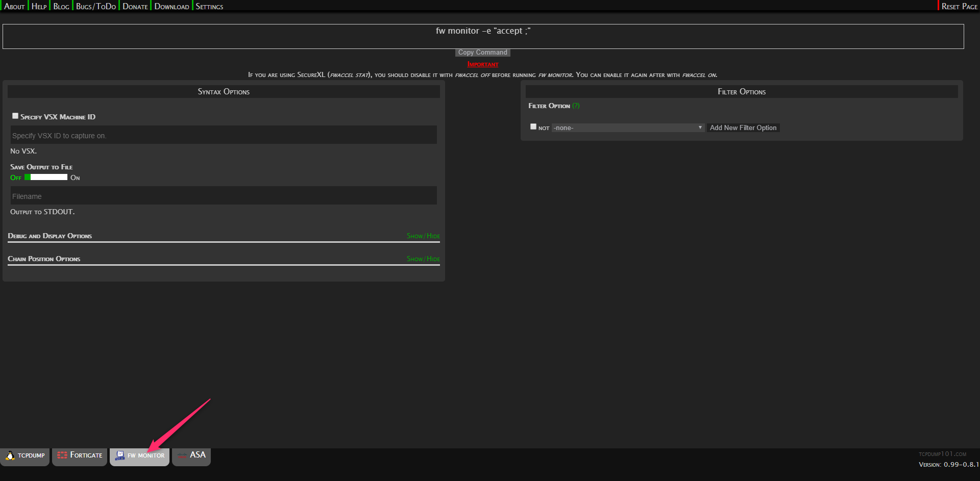
Task: Click the tcpdump penguin icon
Action: coord(10,455)
